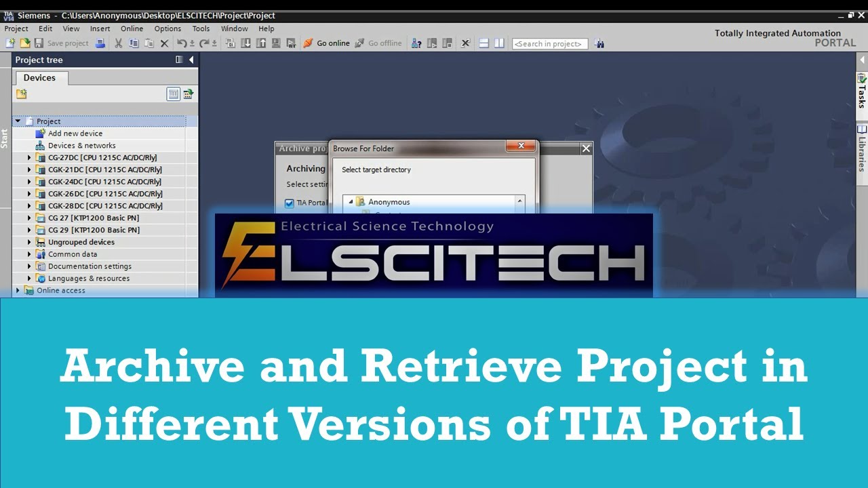Click Add new device icon entry
This screenshot has height=488, width=868.
[x=41, y=134]
